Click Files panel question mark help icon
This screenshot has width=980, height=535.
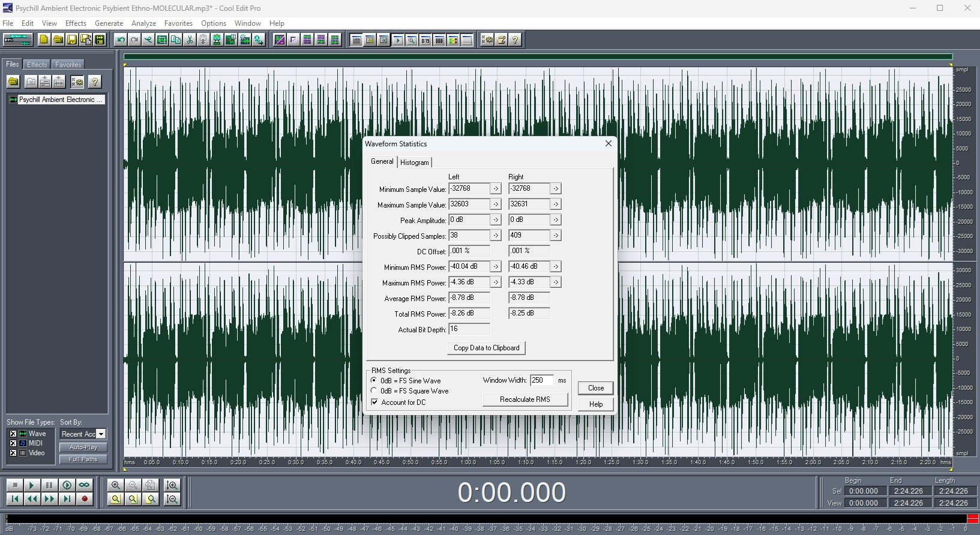point(95,82)
